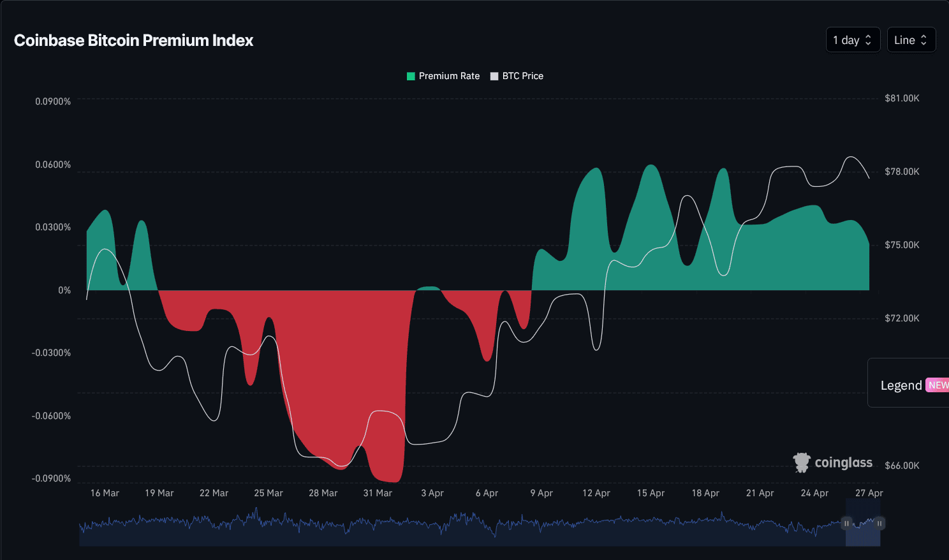The height and width of the screenshot is (560, 949).
Task: Click the green Premium Rate legend swatch
Action: [411, 76]
